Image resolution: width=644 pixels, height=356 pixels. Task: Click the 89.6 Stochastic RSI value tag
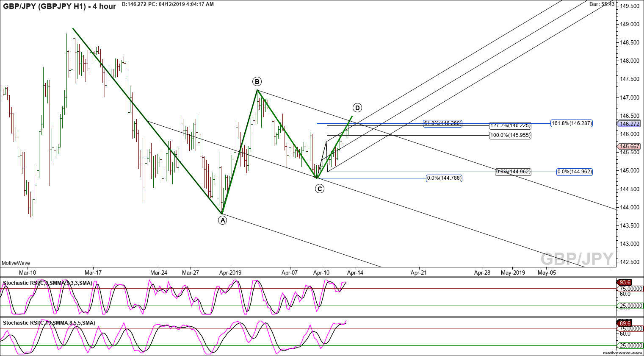click(x=625, y=323)
